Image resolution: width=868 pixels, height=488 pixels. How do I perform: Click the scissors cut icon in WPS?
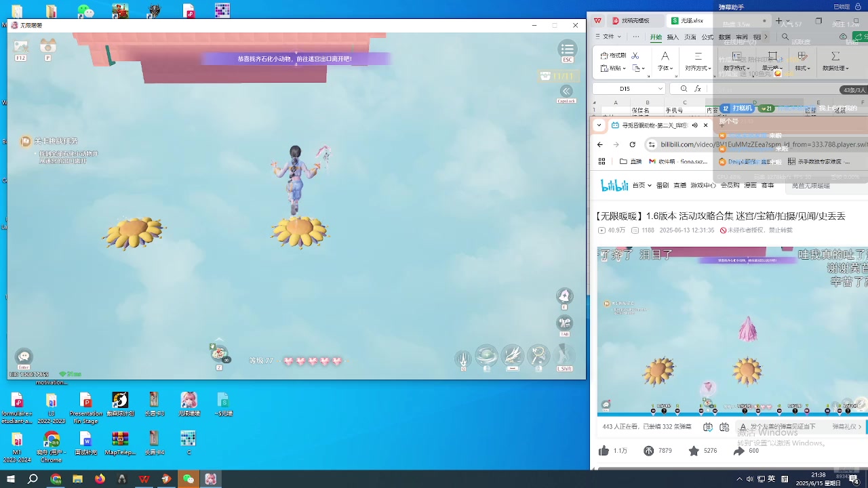coord(635,56)
